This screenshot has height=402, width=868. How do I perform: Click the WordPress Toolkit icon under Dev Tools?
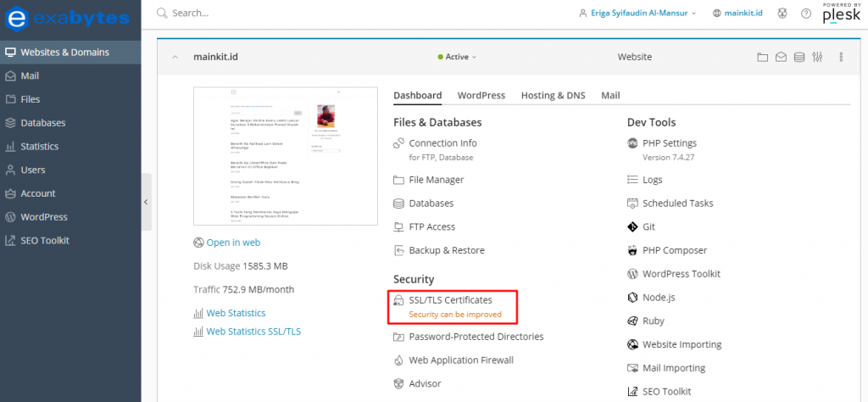click(x=632, y=274)
